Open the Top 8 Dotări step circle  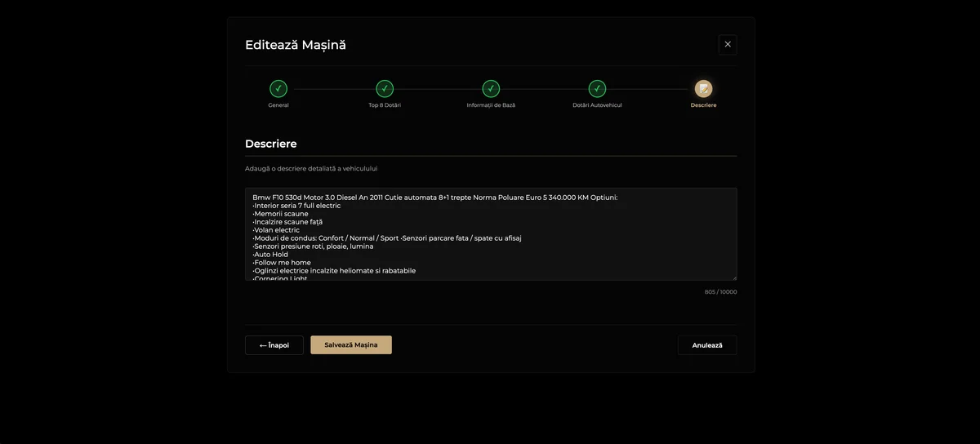(x=385, y=89)
